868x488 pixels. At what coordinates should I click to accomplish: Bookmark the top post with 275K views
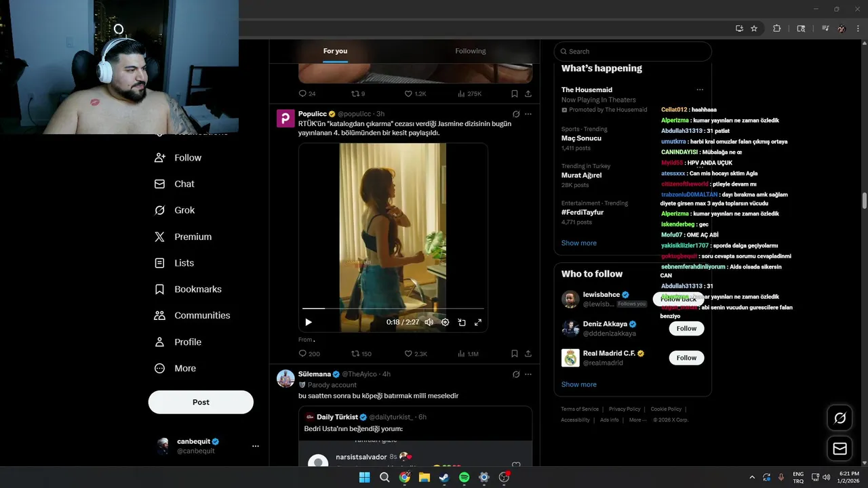click(x=515, y=94)
